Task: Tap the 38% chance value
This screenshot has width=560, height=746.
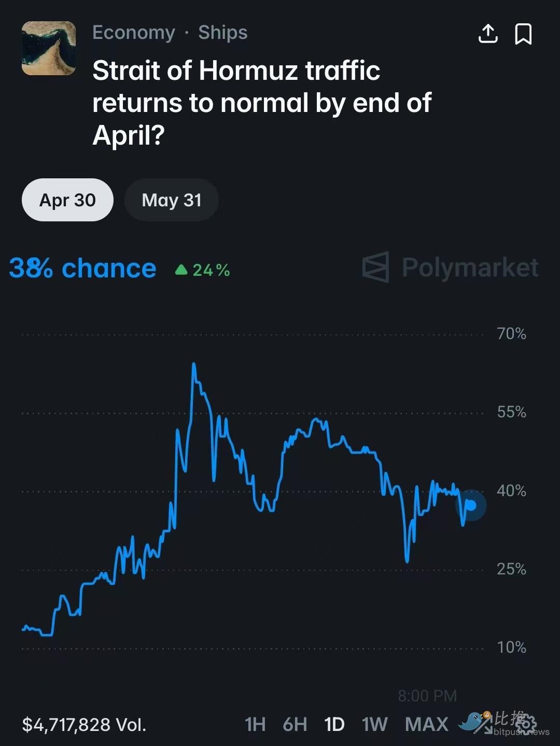Action: coord(83,269)
